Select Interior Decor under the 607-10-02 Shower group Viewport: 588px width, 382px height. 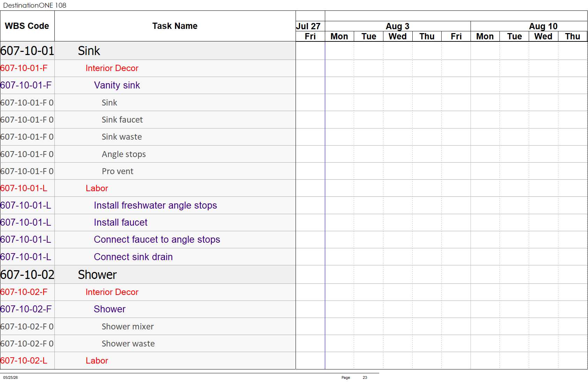point(112,292)
